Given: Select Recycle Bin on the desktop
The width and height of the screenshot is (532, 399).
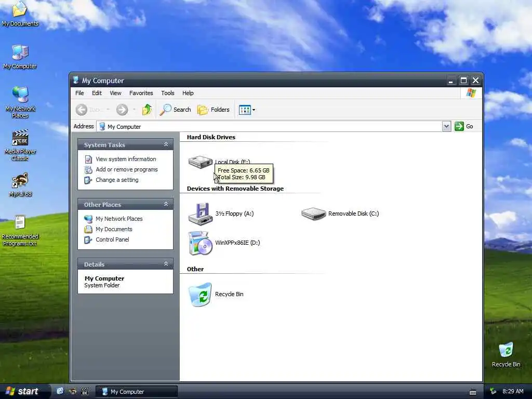Looking at the screenshot, I should click(x=506, y=355).
